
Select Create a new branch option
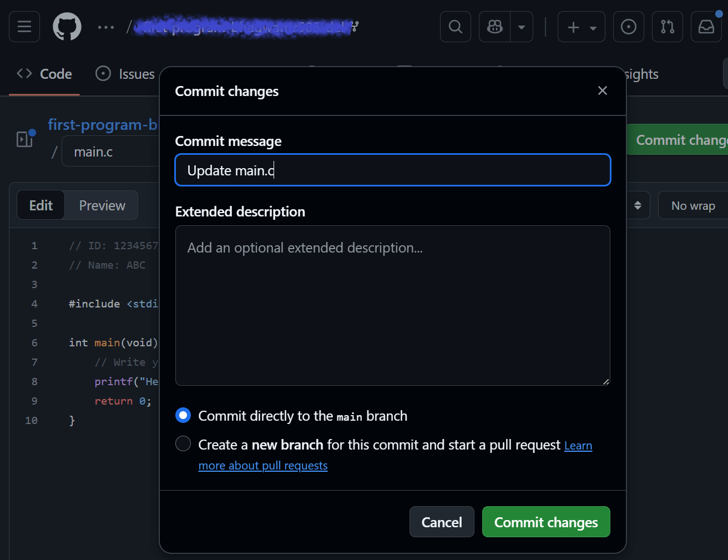[183, 444]
